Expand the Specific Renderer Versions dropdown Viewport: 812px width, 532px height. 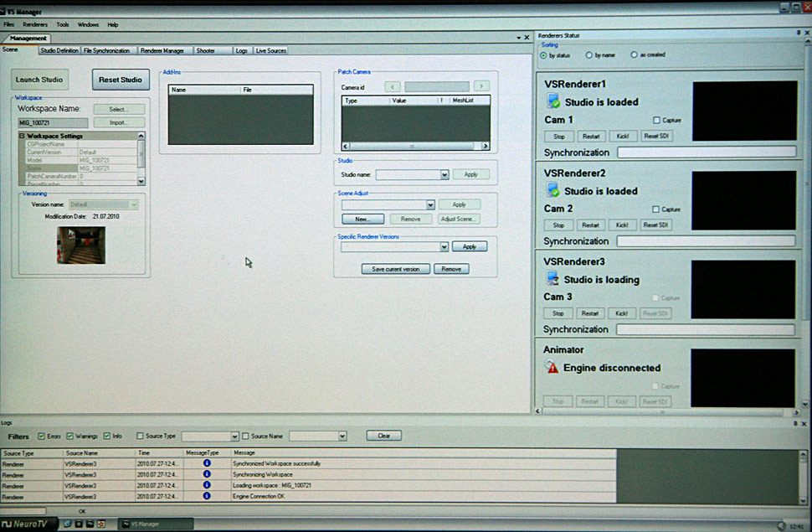tap(443, 247)
